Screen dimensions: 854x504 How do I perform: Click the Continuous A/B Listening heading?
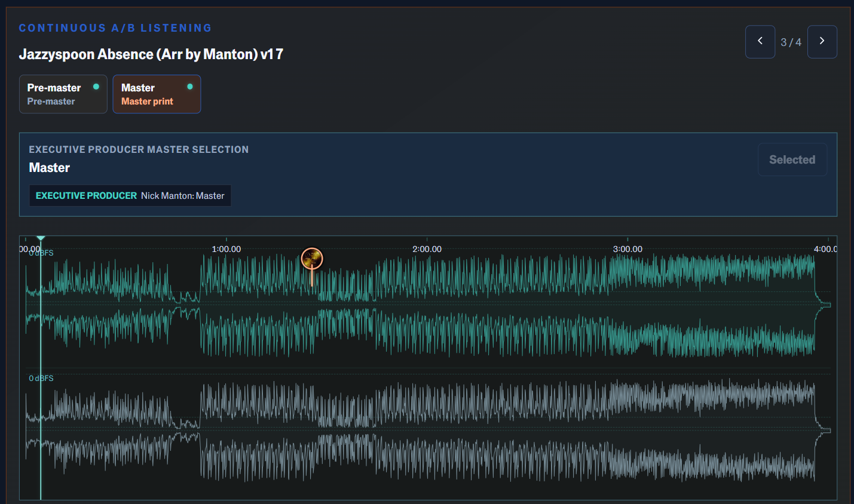click(x=115, y=28)
